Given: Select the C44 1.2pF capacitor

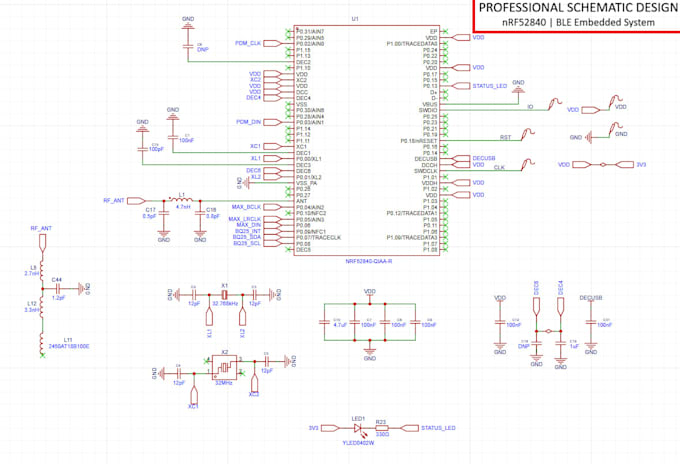Looking at the screenshot, I should pos(58,289).
